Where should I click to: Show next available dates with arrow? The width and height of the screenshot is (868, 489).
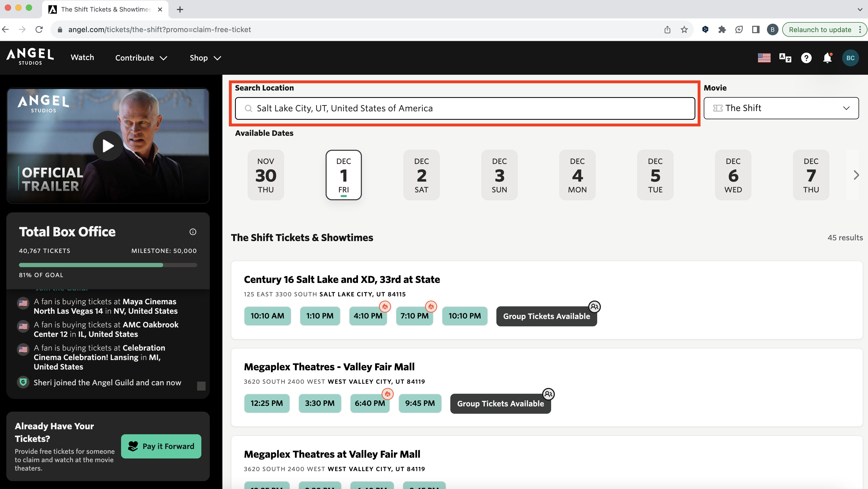click(x=856, y=175)
